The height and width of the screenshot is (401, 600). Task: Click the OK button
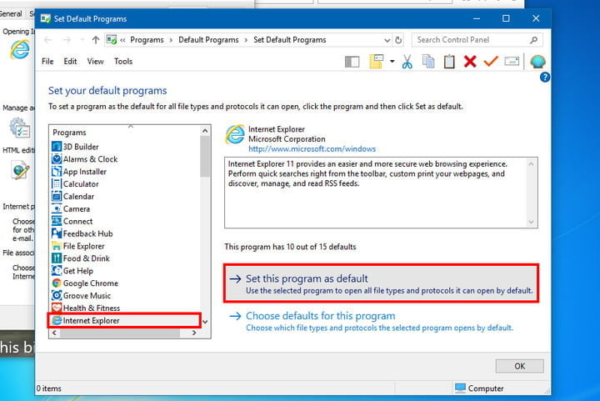[519, 366]
